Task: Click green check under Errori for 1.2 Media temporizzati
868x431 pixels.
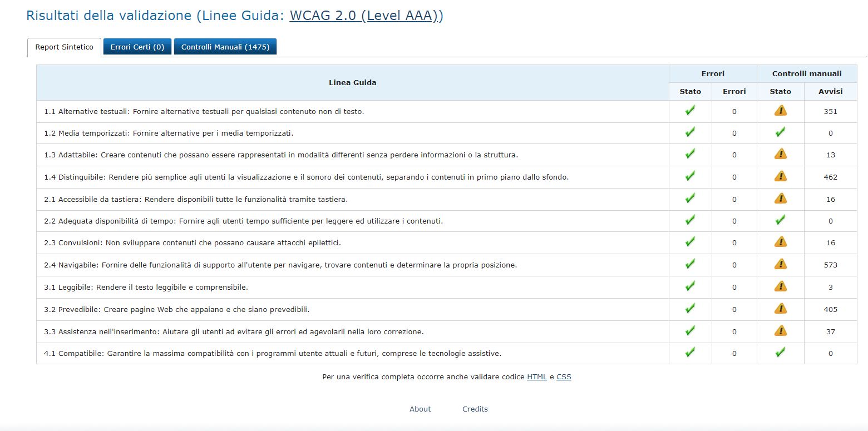Action: pyautogui.click(x=690, y=132)
